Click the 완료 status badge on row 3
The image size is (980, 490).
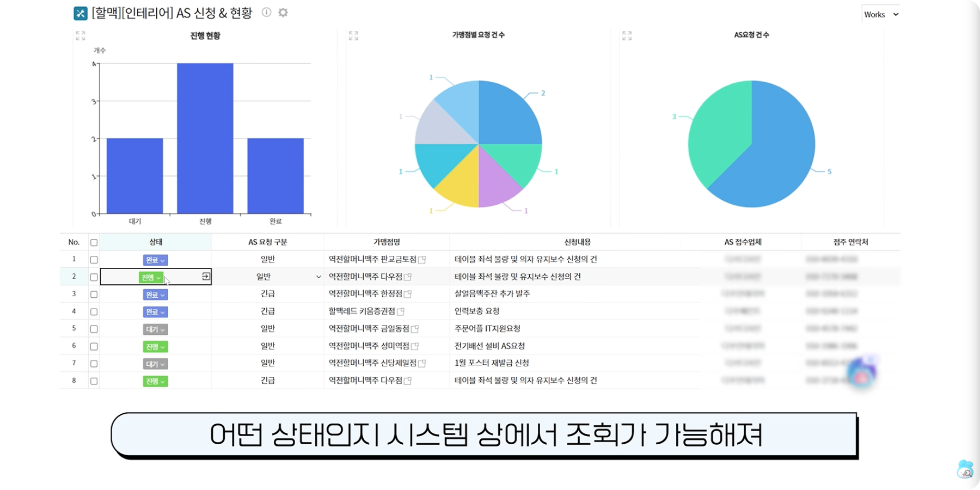pos(155,294)
